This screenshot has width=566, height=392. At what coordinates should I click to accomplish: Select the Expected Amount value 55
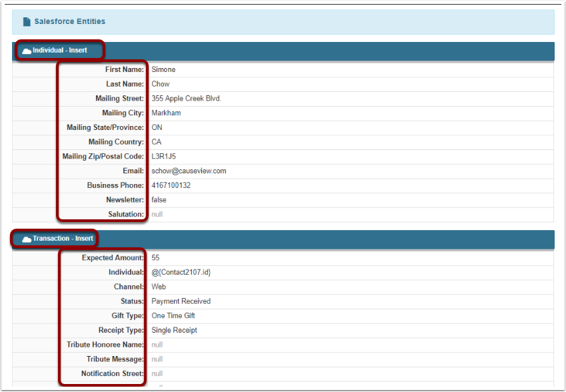click(155, 258)
